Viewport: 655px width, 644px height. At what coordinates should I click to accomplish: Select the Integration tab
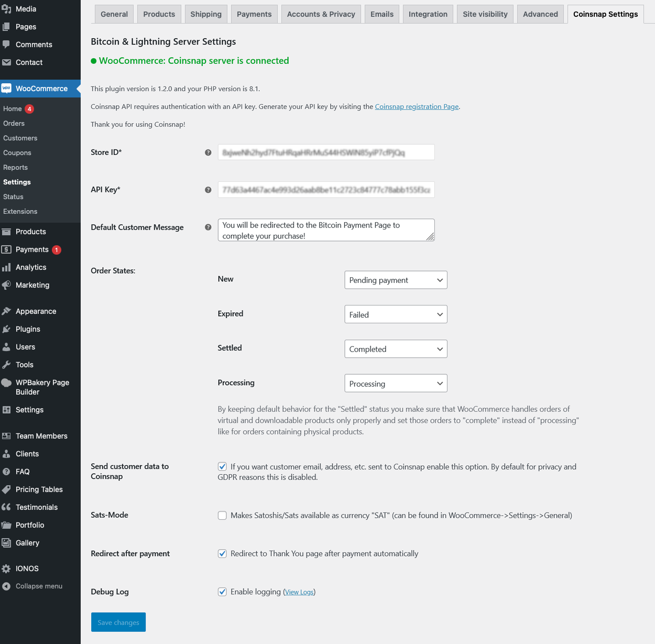(x=428, y=14)
